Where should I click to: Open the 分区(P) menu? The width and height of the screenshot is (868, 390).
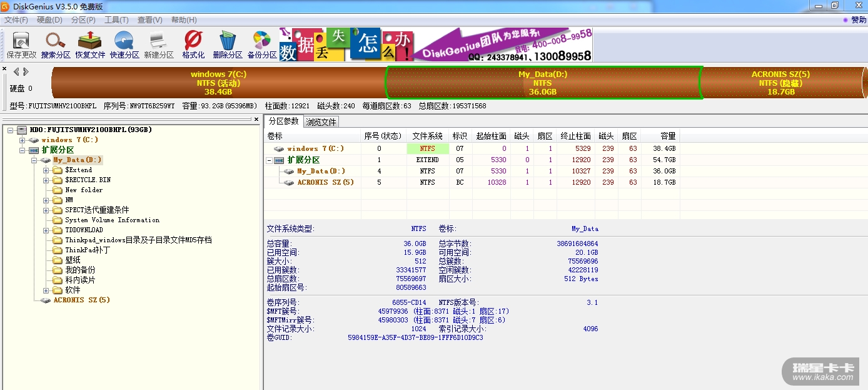[x=83, y=20]
